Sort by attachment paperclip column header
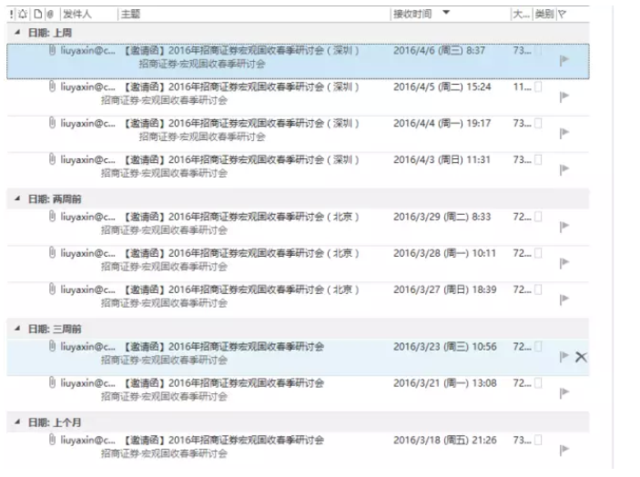This screenshot has width=640, height=477. coord(50,14)
